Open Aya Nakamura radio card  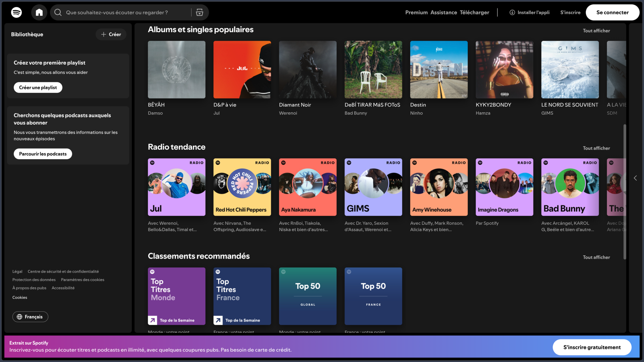tap(308, 187)
